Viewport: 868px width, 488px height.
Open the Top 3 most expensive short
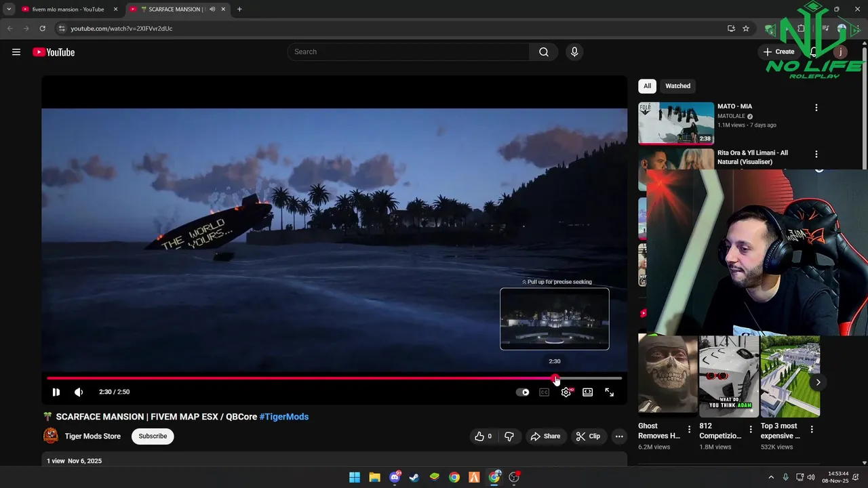pyautogui.click(x=790, y=376)
